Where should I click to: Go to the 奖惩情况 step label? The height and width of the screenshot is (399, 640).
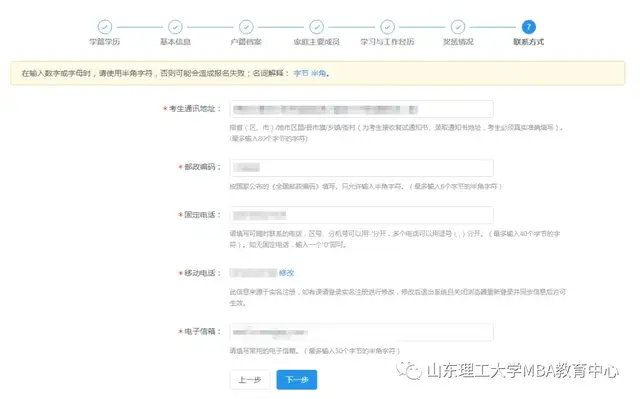tap(458, 42)
